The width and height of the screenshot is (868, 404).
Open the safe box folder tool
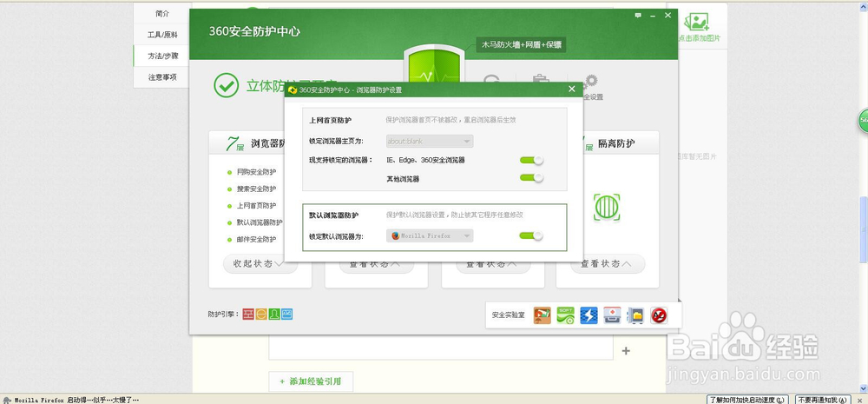tap(635, 315)
